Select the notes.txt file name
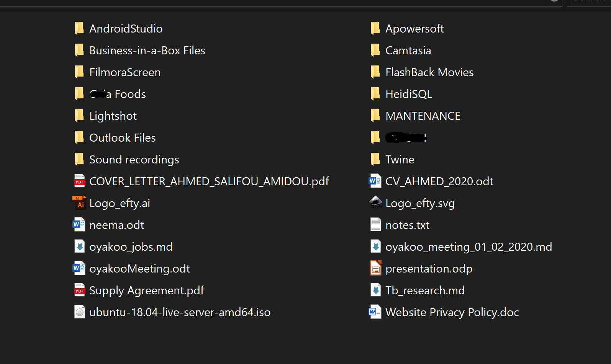The image size is (611, 364). 407,225
